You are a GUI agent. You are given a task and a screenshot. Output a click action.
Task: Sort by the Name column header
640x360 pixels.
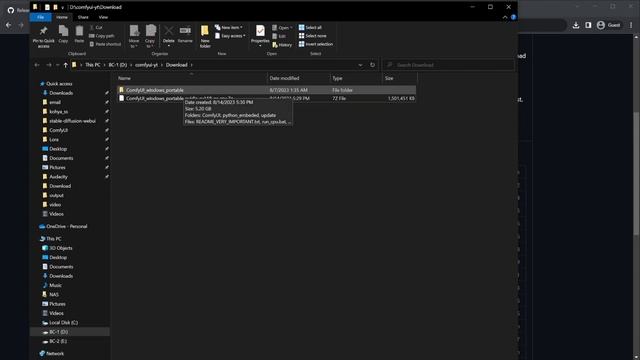[191, 78]
